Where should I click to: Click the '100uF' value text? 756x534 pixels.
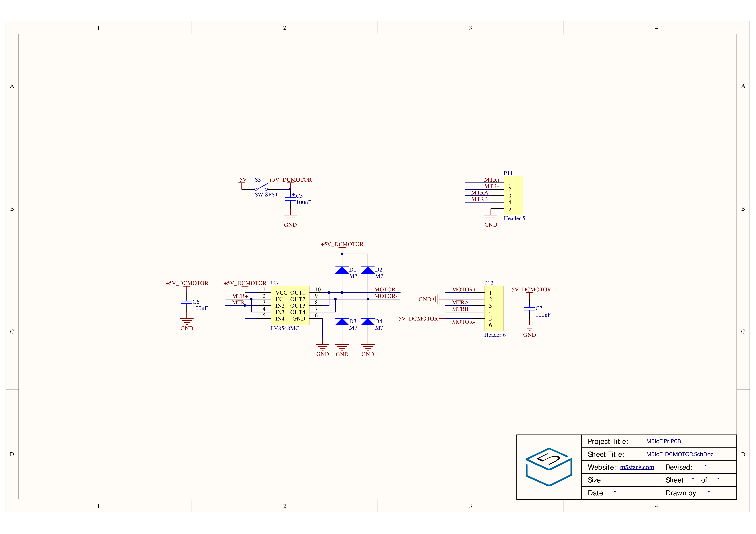304,203
